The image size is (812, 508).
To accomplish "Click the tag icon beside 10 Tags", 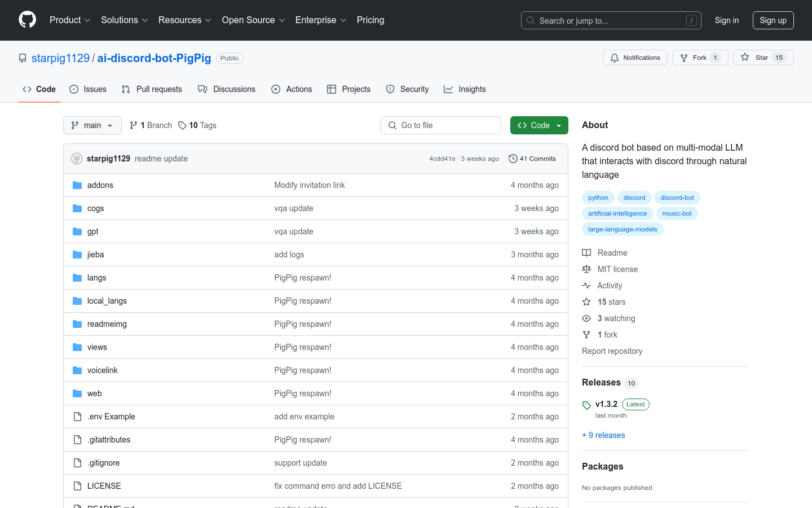I will (x=182, y=125).
